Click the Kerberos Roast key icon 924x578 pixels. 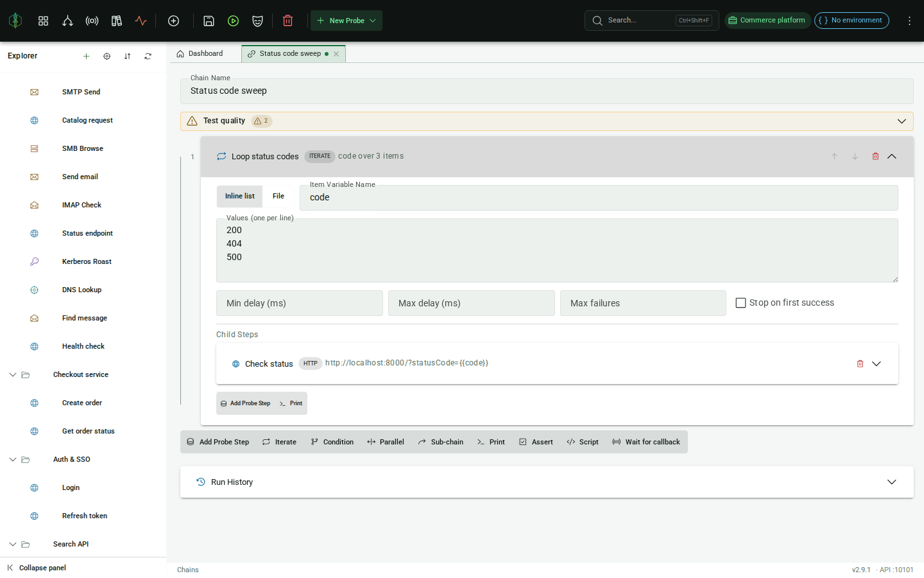pyautogui.click(x=34, y=261)
